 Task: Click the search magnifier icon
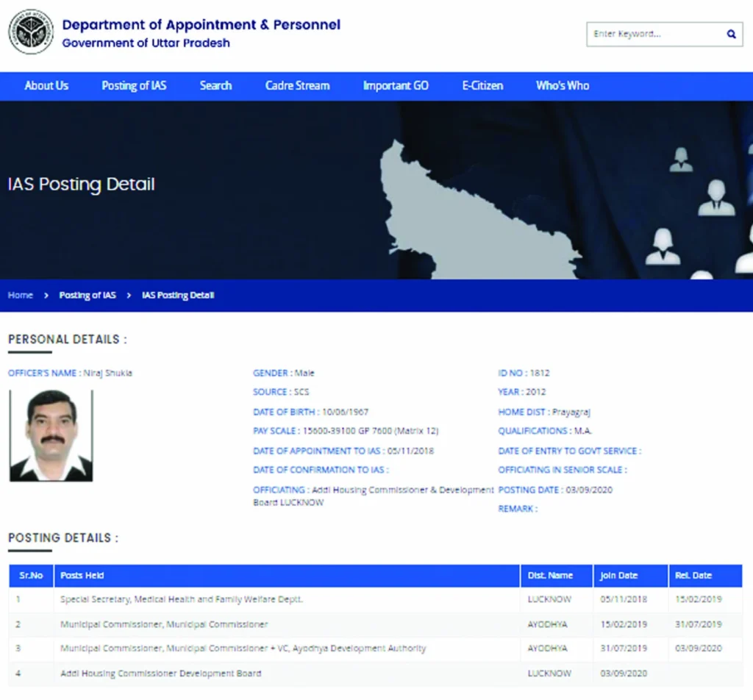[731, 34]
